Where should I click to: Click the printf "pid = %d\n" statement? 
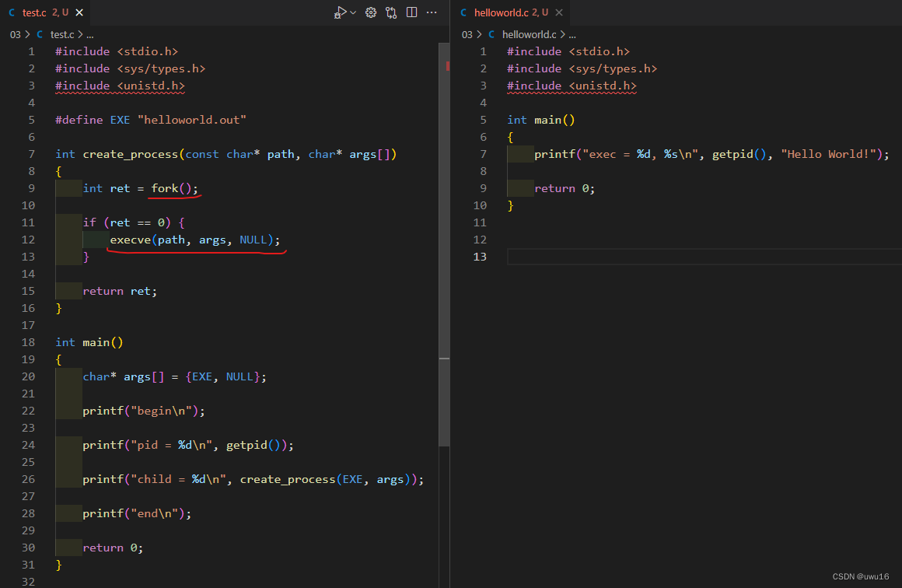point(188,446)
